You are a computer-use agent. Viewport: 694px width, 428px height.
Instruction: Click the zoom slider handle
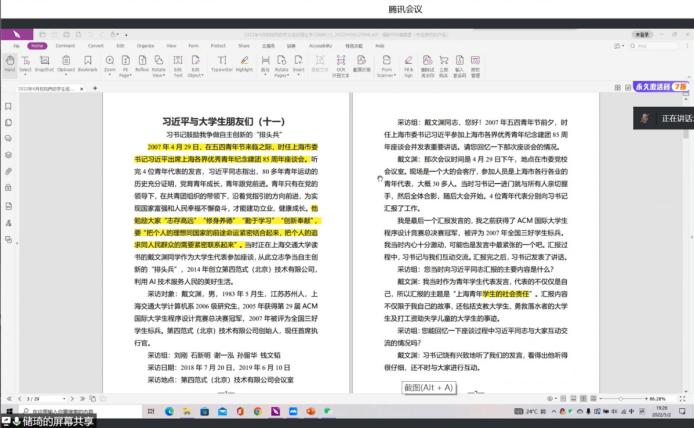(x=621, y=398)
